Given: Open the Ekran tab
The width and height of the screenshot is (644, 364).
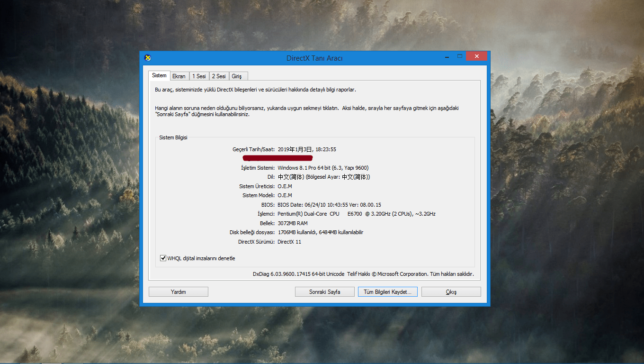Looking at the screenshot, I should (x=179, y=76).
